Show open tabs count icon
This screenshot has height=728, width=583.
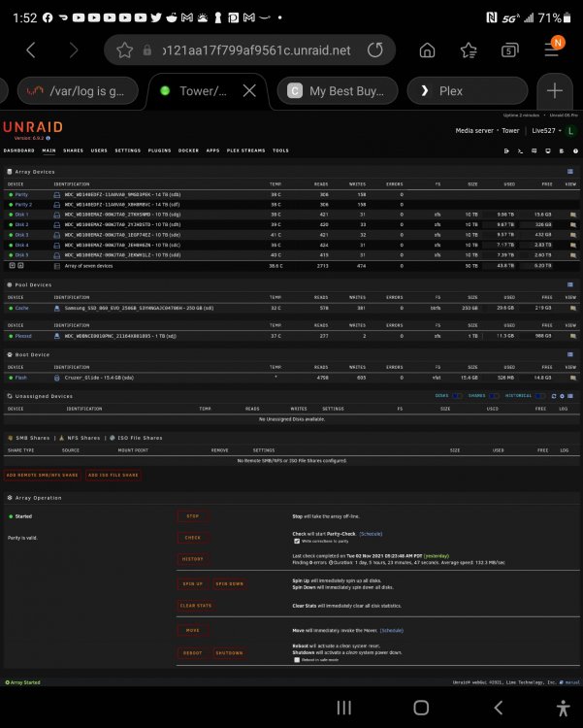(509, 50)
